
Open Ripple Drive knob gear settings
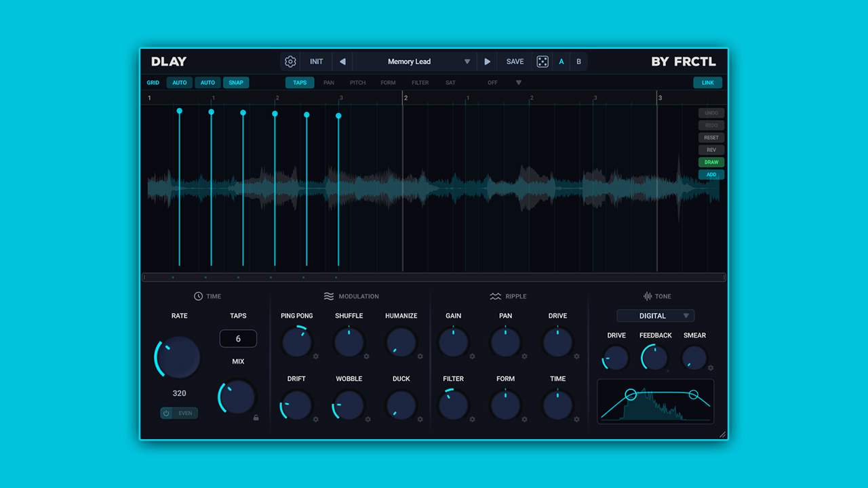click(577, 356)
